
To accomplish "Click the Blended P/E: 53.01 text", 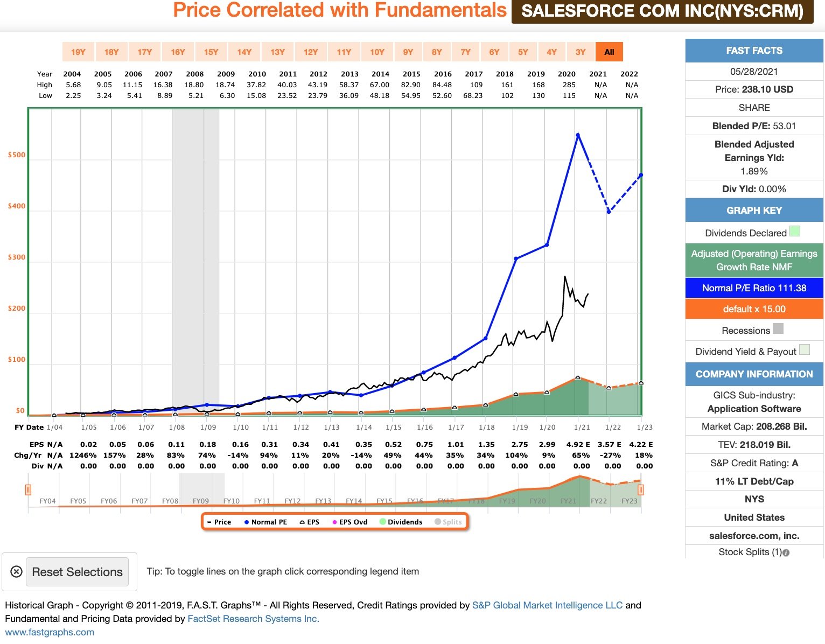I will tap(754, 126).
